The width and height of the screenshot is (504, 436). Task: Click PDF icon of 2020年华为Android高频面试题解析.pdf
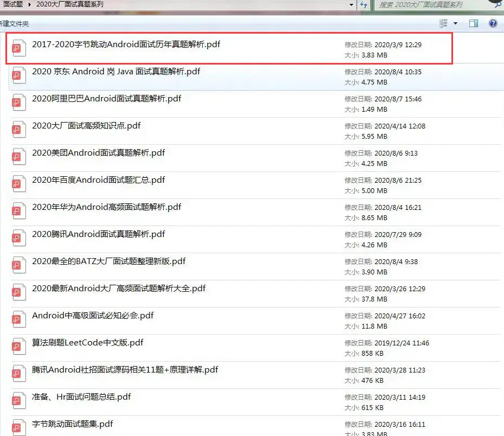pos(19,211)
